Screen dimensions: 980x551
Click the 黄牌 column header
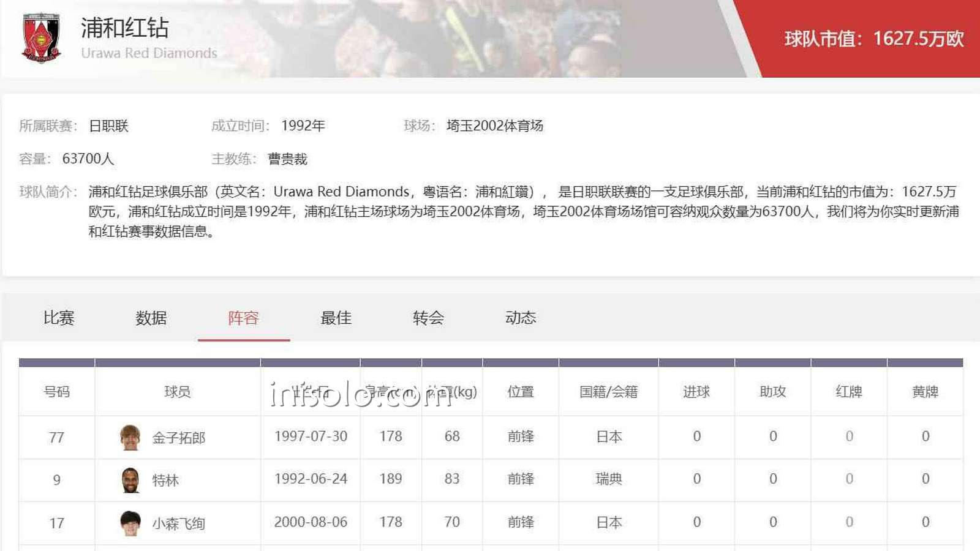925,392
